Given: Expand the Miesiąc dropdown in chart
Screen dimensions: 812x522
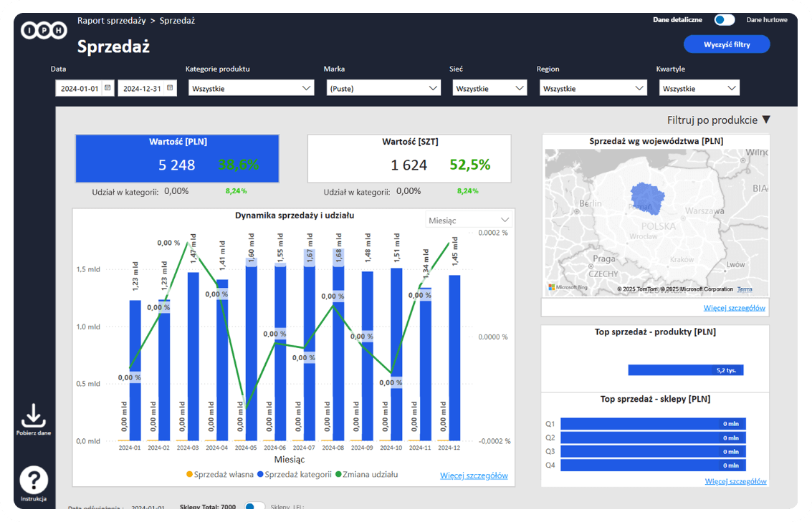Looking at the screenshot, I should click(x=469, y=221).
